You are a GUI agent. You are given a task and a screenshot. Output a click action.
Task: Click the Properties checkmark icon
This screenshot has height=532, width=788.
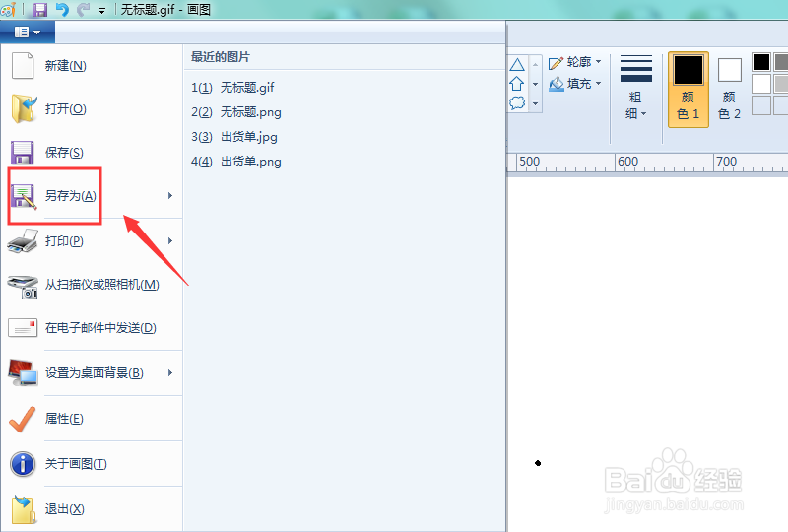[23, 419]
